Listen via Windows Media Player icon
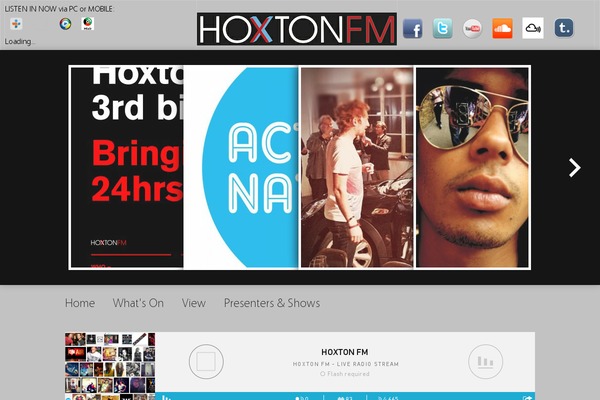 [x=65, y=24]
